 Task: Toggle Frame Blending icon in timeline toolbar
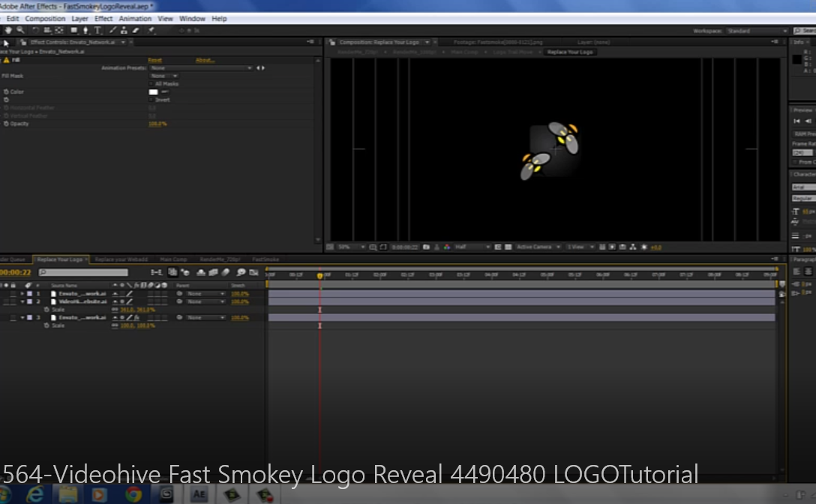[213, 272]
